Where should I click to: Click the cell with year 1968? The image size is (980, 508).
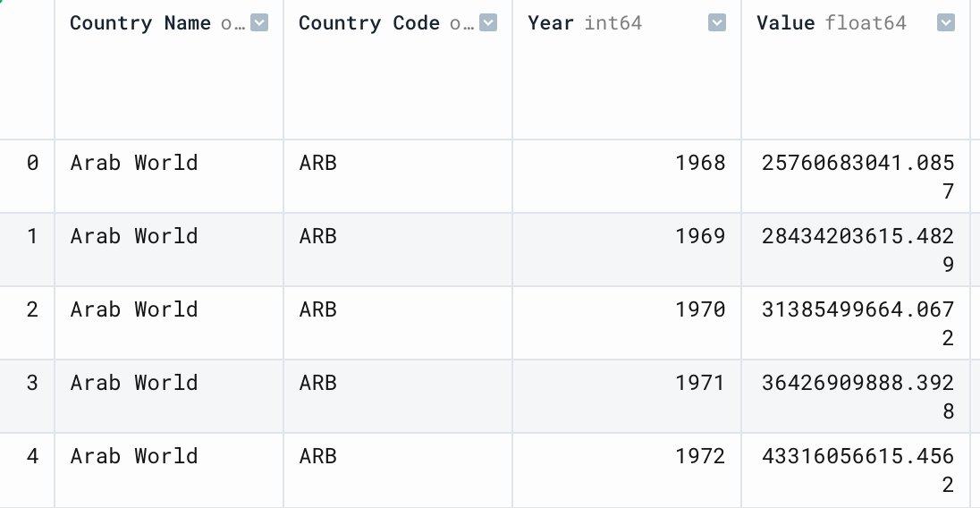point(627,176)
